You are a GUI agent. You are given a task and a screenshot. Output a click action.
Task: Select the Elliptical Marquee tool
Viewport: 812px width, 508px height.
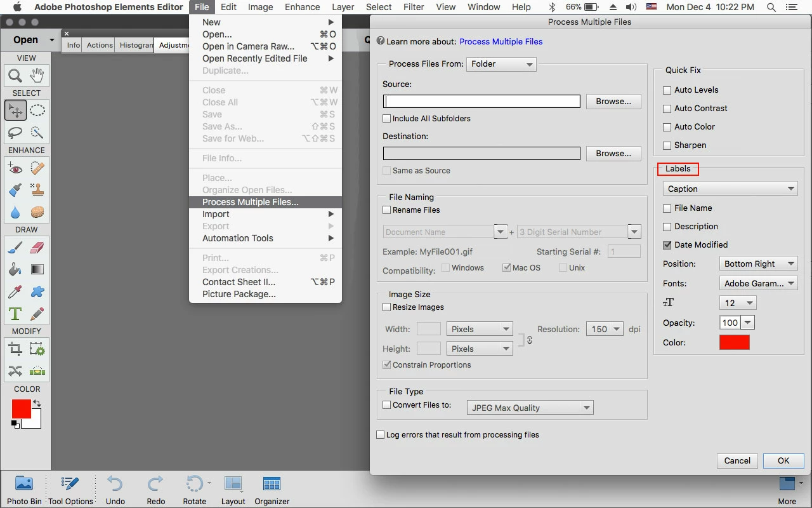[x=37, y=110]
